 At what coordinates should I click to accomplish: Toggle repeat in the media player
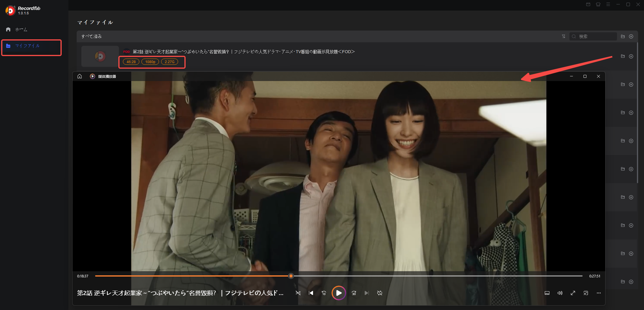(x=380, y=293)
